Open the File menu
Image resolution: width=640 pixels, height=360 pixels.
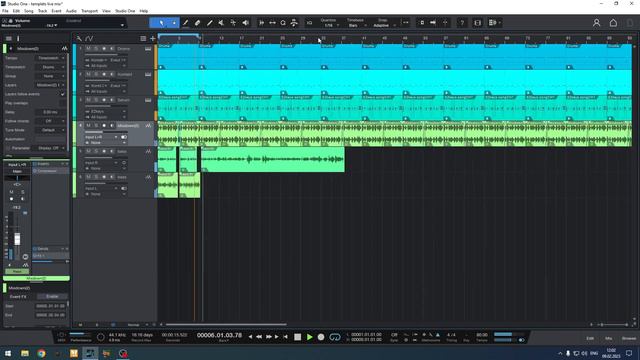click(x=5, y=11)
